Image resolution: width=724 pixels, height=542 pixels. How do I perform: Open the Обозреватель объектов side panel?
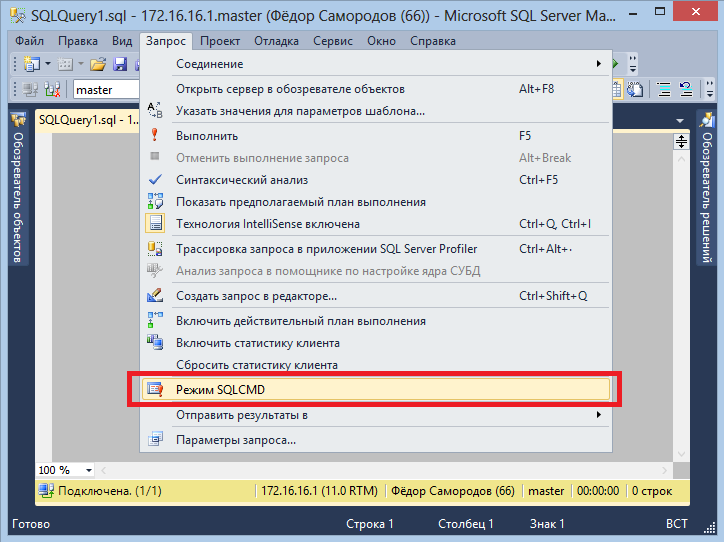(18, 187)
